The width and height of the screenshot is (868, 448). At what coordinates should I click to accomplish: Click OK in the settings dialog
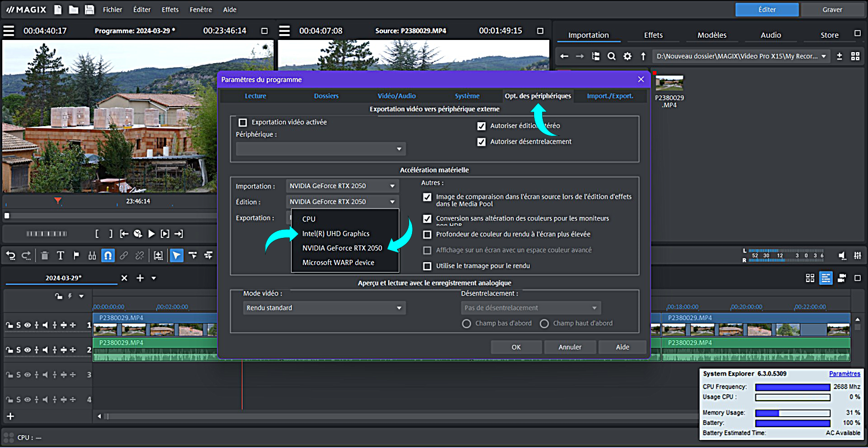[516, 347]
